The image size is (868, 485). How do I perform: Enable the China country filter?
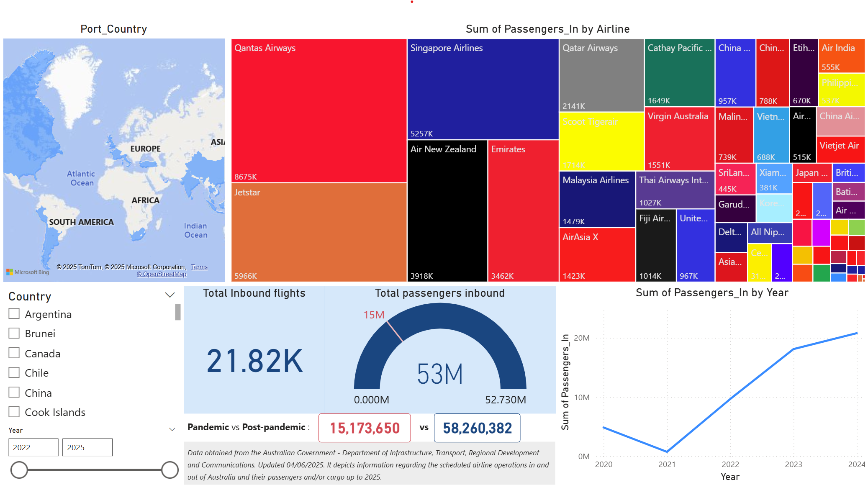14,393
